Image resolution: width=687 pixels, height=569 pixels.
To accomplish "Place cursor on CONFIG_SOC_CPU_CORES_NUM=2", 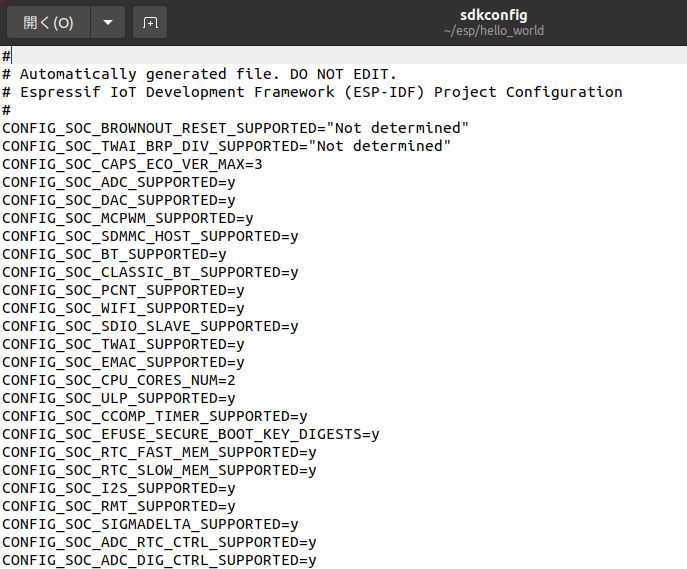I will (118, 380).
